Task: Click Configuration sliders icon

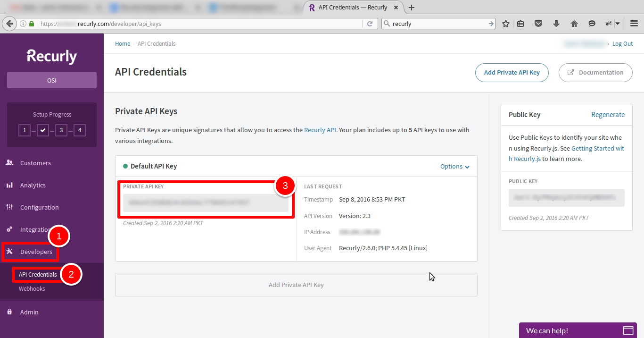Action: (x=9, y=207)
